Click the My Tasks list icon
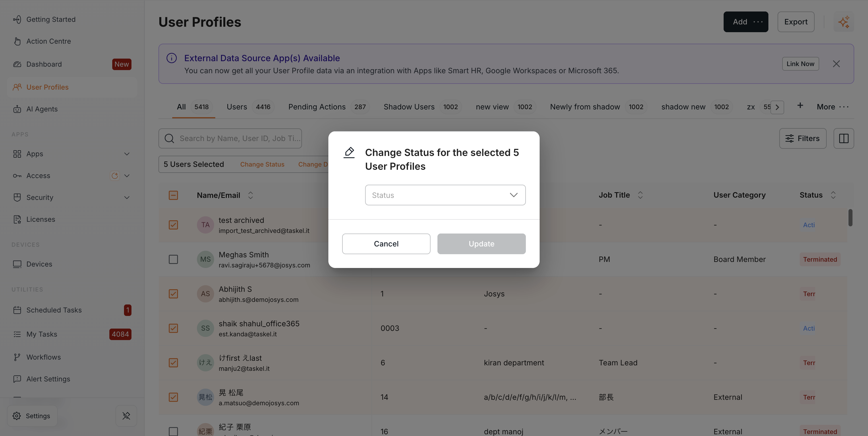Image resolution: width=868 pixels, height=436 pixels. 17,334
